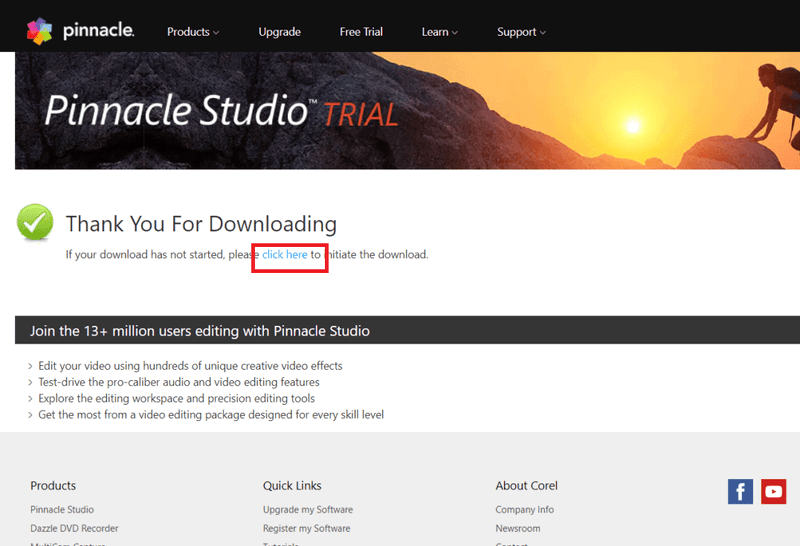800x546 pixels.
Task: Click the Pinnacle colorful logo icon
Action: pyautogui.click(x=39, y=31)
